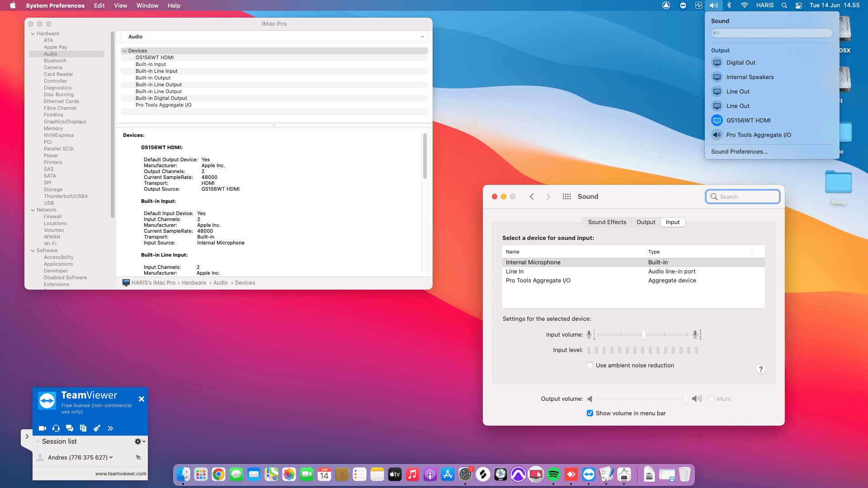Click the Bluetooth icon in menu bar
Viewport: 868px width, 488px height.
pos(729,5)
